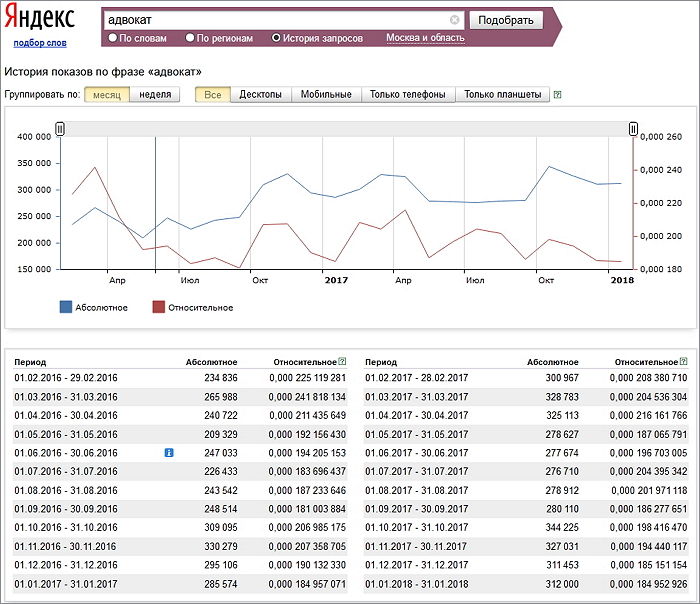The image size is (700, 604).
Task: Click the blue Абсолютное legend square
Action: 66,307
